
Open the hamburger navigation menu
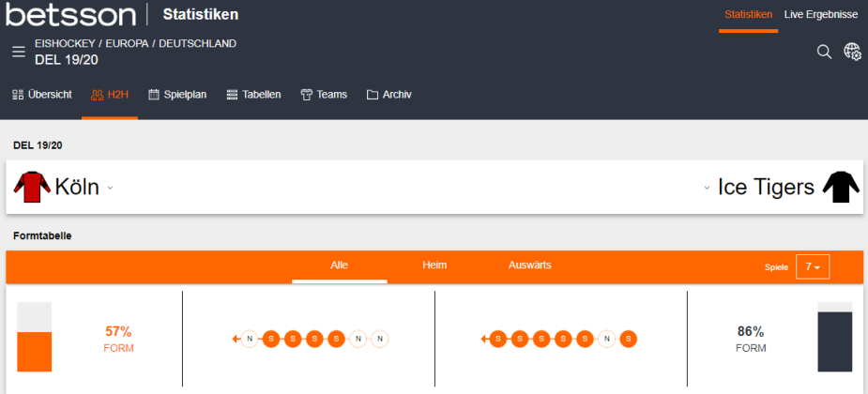19,52
